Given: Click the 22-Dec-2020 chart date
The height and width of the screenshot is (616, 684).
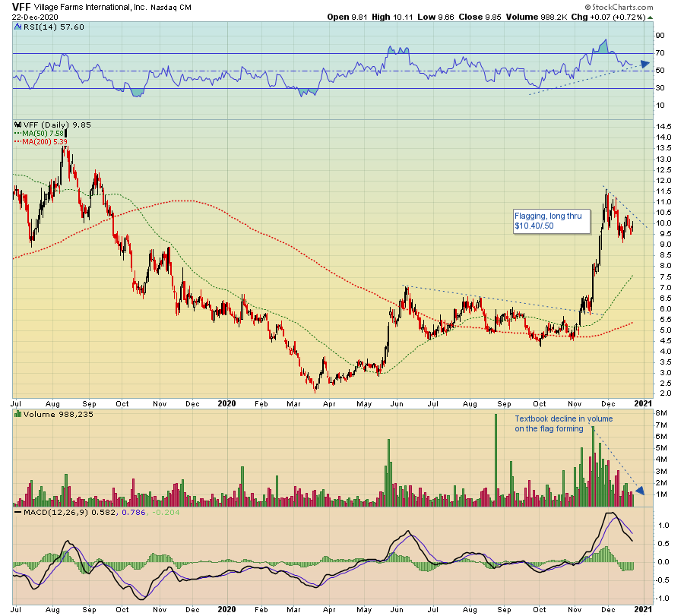Looking at the screenshot, I should (35, 17).
